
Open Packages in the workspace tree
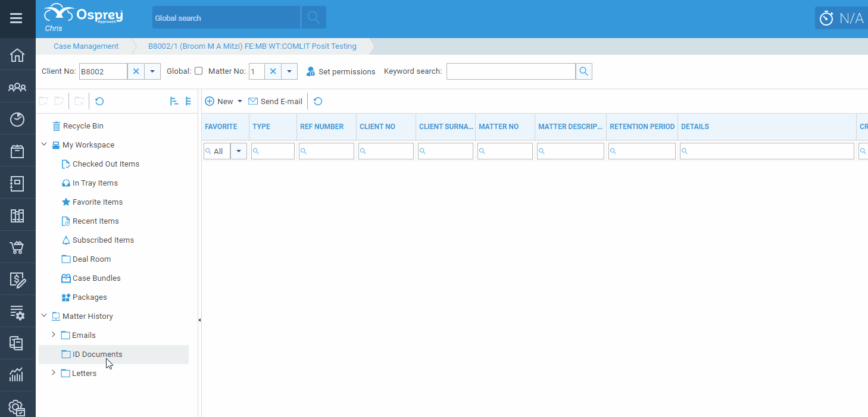coord(85,297)
